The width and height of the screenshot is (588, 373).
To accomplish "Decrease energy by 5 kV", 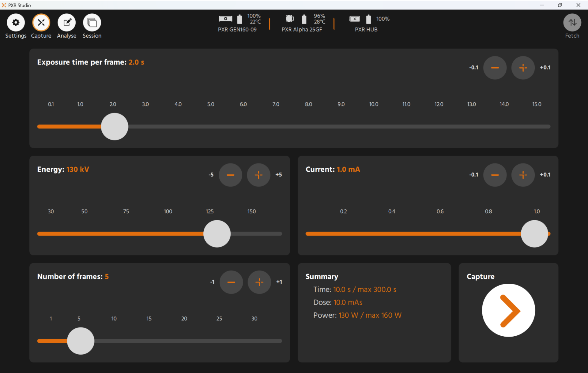I will point(230,175).
